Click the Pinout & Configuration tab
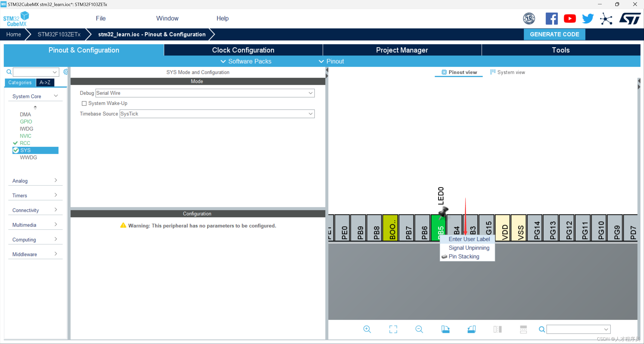Viewport: 644px width, 344px height. click(x=84, y=50)
